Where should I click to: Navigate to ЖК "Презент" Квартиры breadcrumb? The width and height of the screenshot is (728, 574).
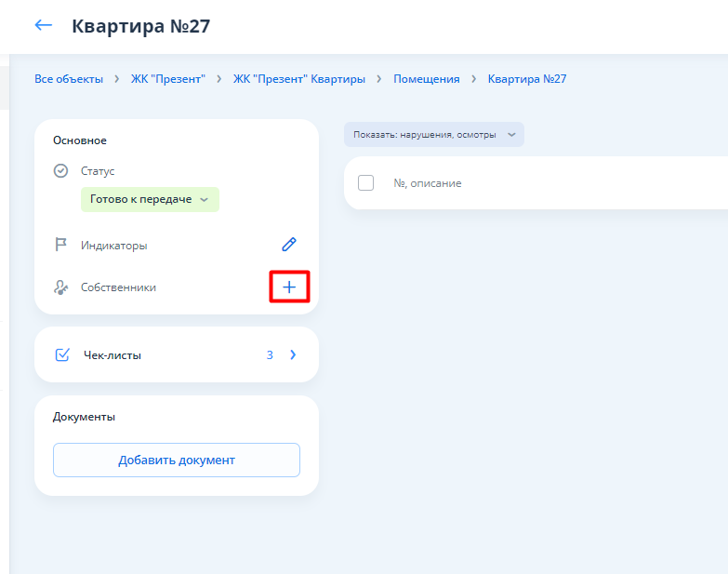point(298,79)
